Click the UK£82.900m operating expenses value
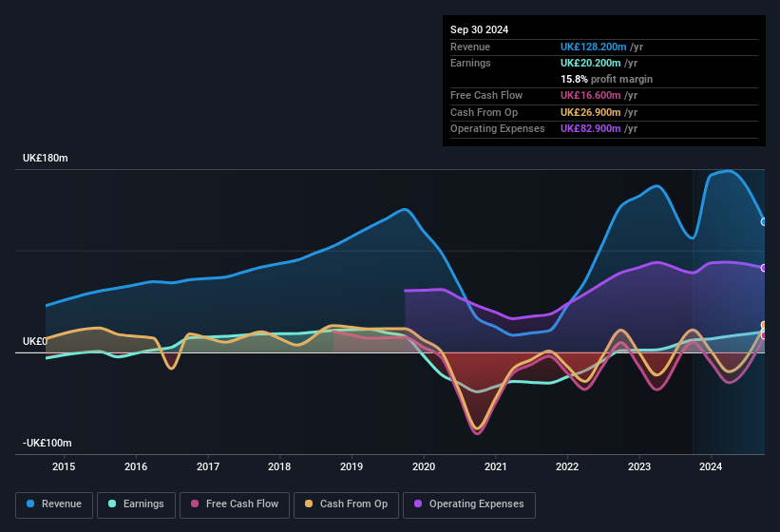Screen dimensions: 780x532 pos(591,129)
